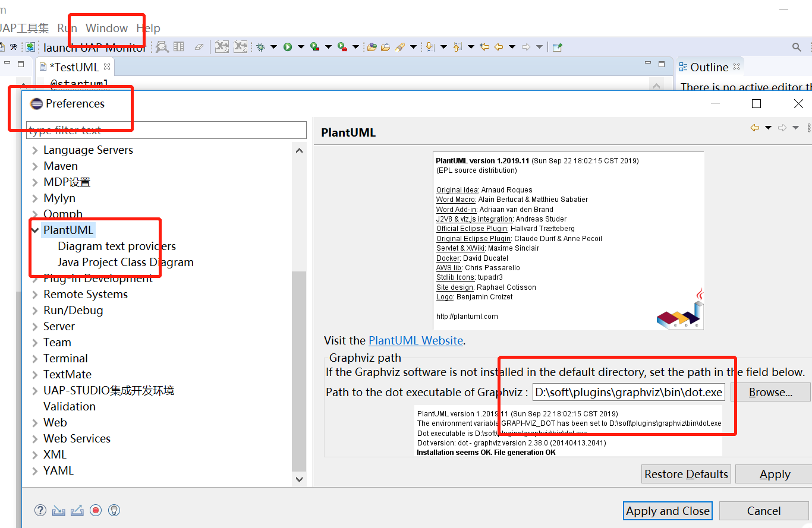Screen dimensions: 812x528
Task: Click the record button in the Preferences dialog
Action: coord(96,510)
